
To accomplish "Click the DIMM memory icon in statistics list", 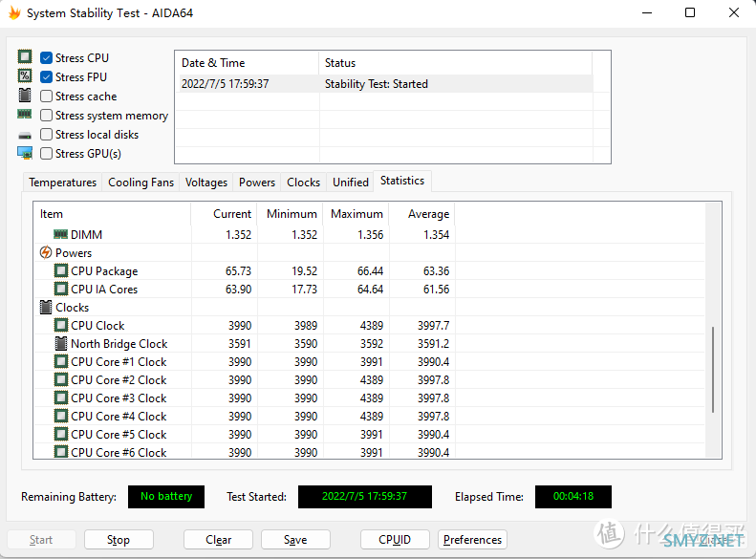I will (60, 234).
